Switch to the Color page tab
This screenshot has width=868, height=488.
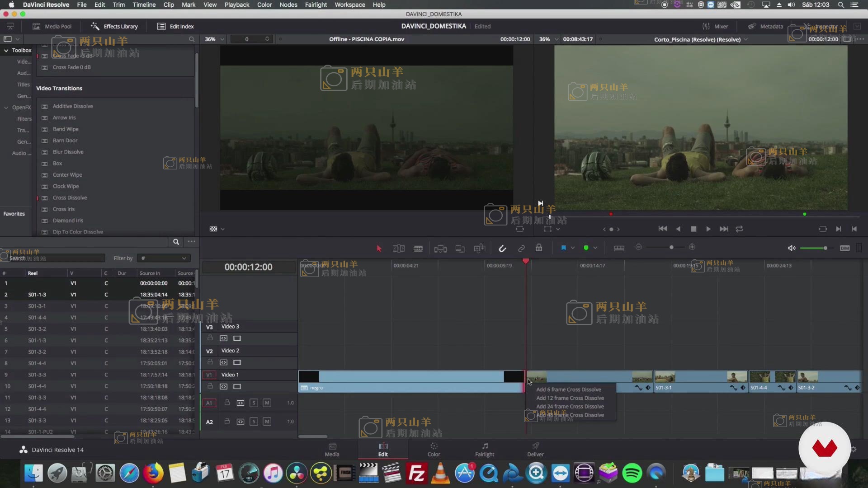[433, 449]
